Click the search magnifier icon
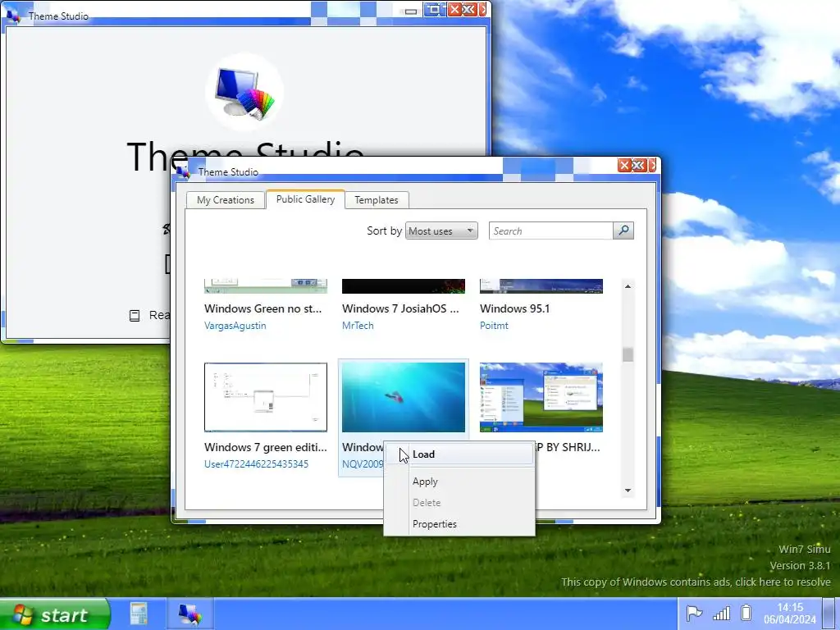 (623, 231)
